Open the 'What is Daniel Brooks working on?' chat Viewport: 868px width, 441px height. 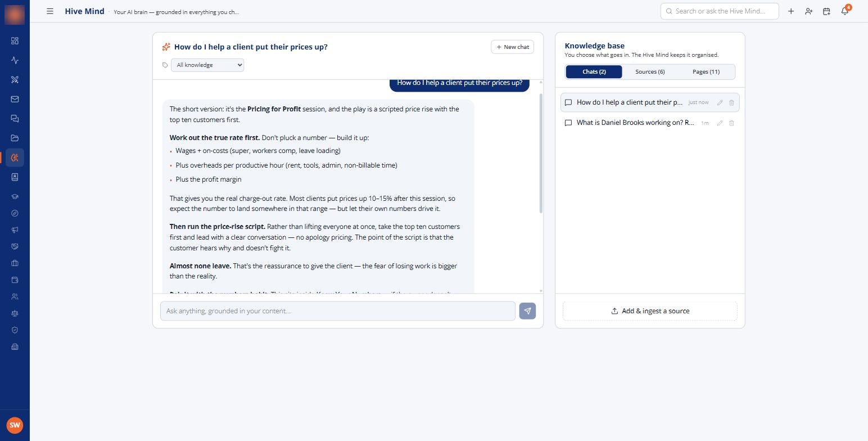pyautogui.click(x=635, y=123)
